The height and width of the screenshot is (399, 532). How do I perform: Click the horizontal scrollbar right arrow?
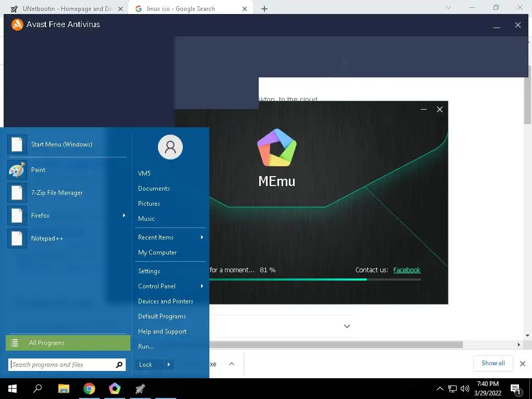coord(518,345)
